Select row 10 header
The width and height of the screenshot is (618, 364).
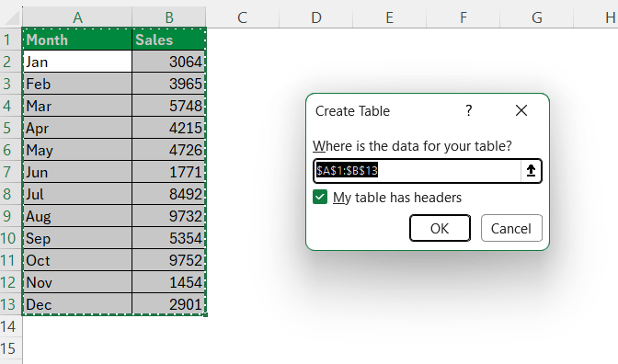[11, 238]
